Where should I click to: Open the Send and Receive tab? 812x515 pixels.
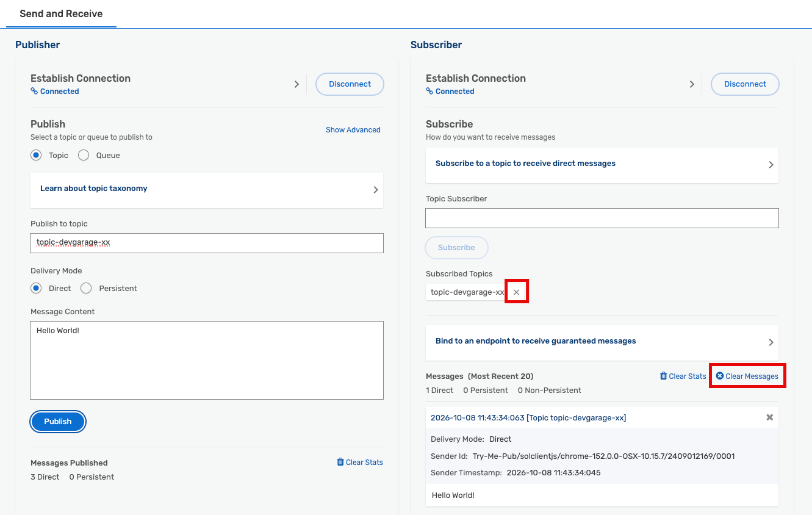tap(61, 13)
